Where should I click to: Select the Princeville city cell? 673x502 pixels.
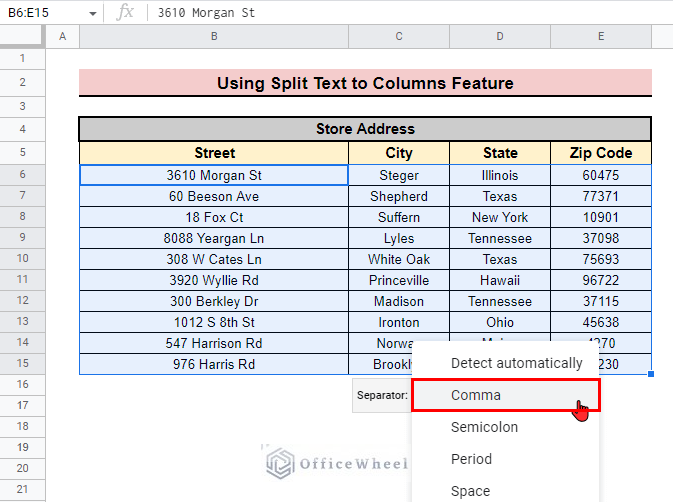click(399, 280)
